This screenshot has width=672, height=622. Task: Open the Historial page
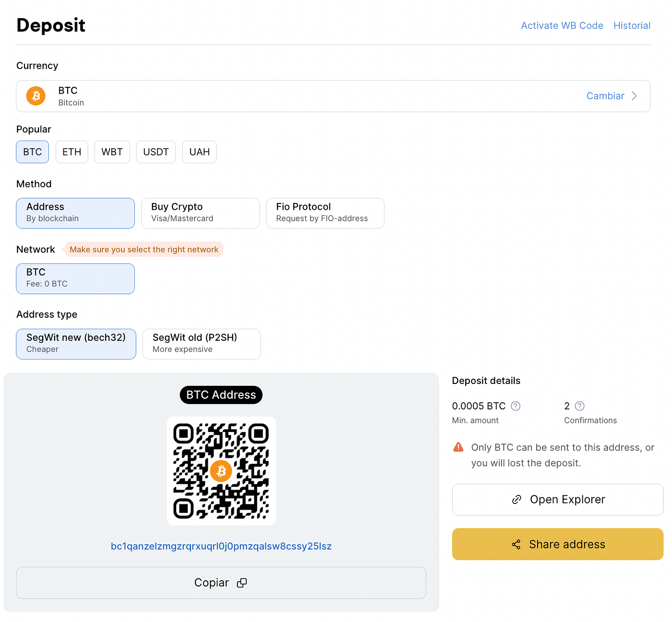click(x=632, y=25)
